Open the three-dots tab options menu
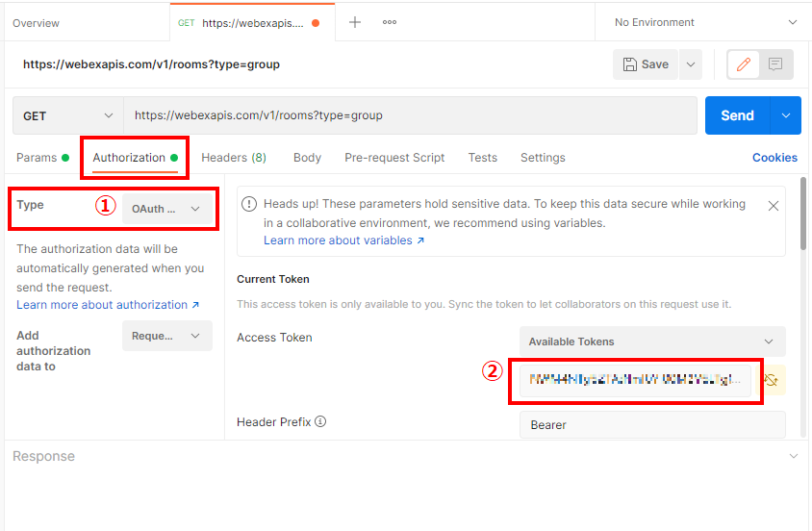 pos(390,22)
